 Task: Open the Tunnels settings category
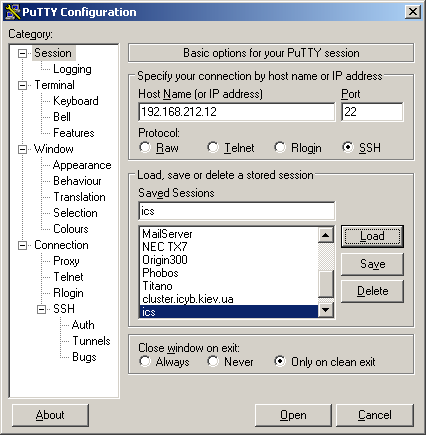pos(91,341)
